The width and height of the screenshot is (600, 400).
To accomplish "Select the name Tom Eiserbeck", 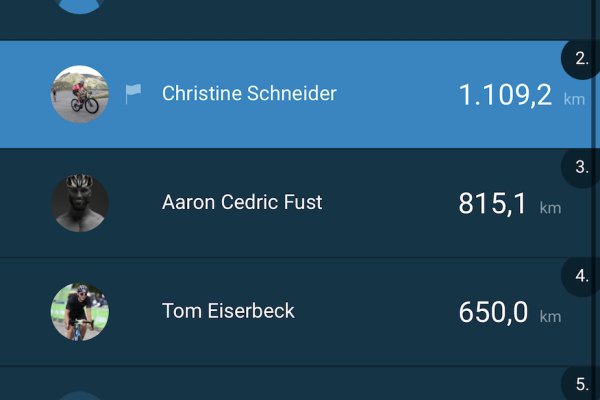I will (x=228, y=311).
